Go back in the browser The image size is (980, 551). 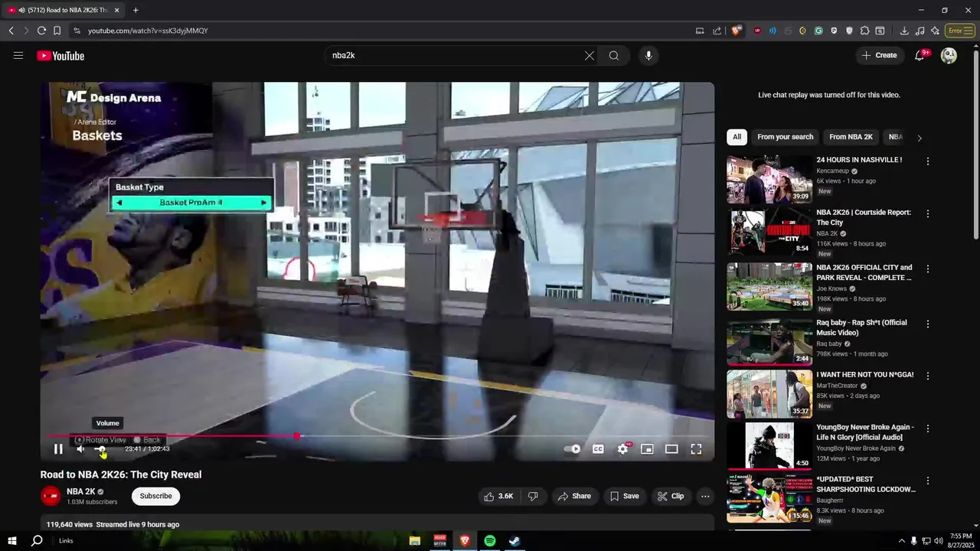coord(11,31)
